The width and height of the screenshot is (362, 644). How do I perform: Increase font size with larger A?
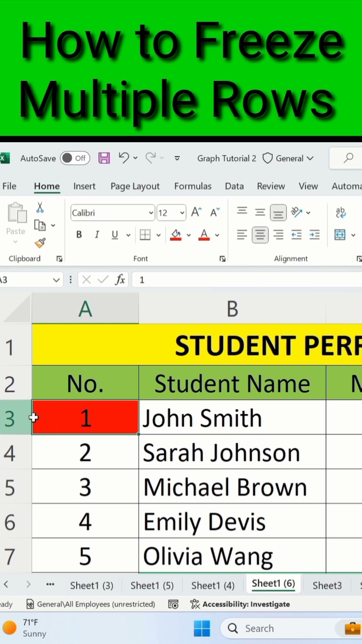pyautogui.click(x=196, y=212)
